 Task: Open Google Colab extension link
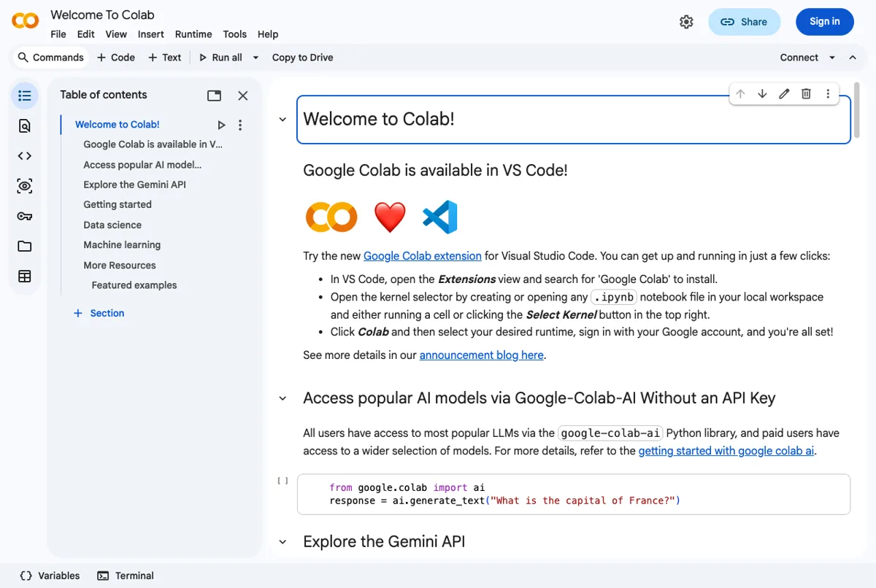(x=423, y=256)
